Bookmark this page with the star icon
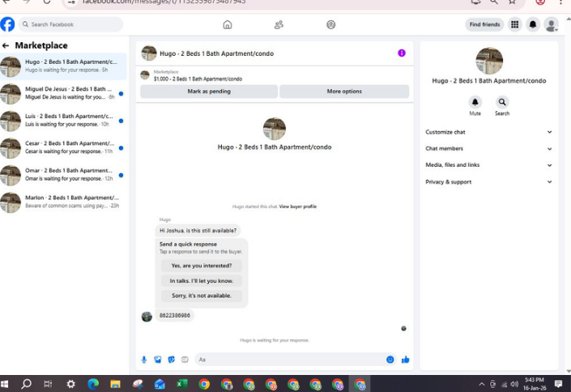 click(512, 2)
